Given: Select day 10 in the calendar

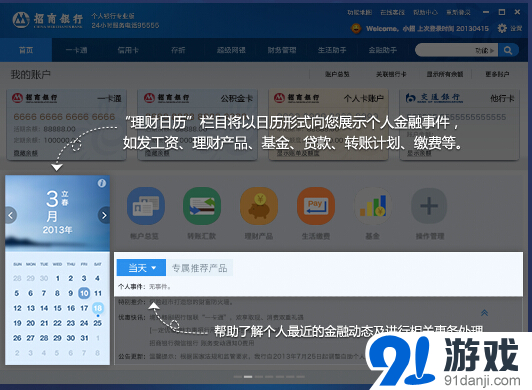Looking at the screenshot, I should (84, 293).
